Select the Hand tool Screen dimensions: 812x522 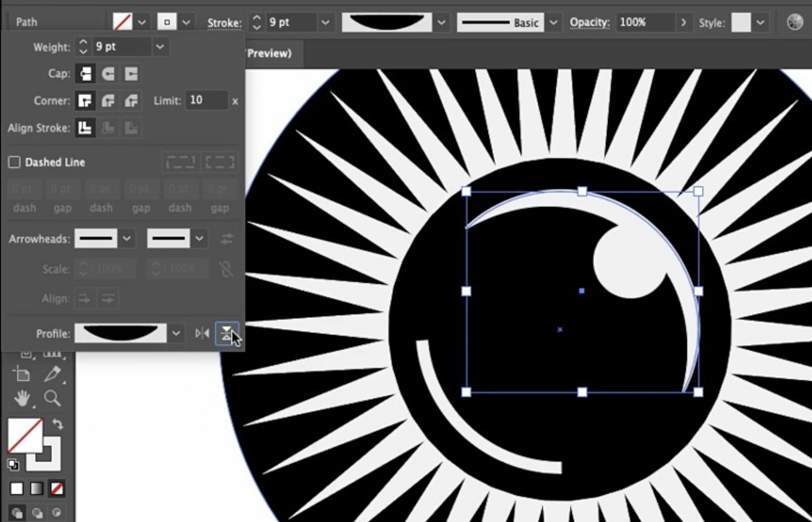pyautogui.click(x=22, y=398)
